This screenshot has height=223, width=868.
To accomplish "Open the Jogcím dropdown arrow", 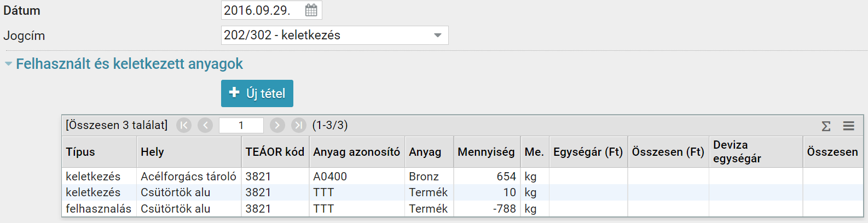I will [x=437, y=36].
